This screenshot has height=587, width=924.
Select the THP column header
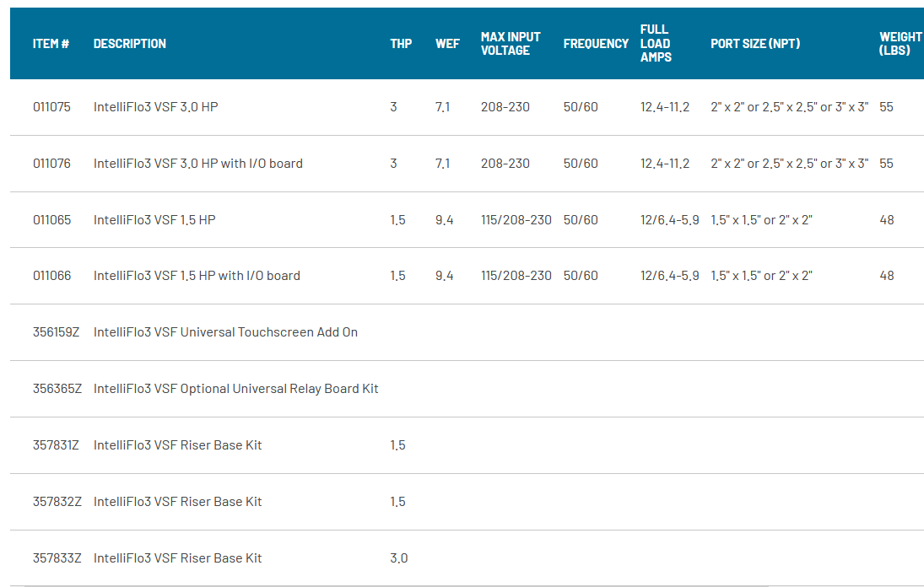(401, 44)
